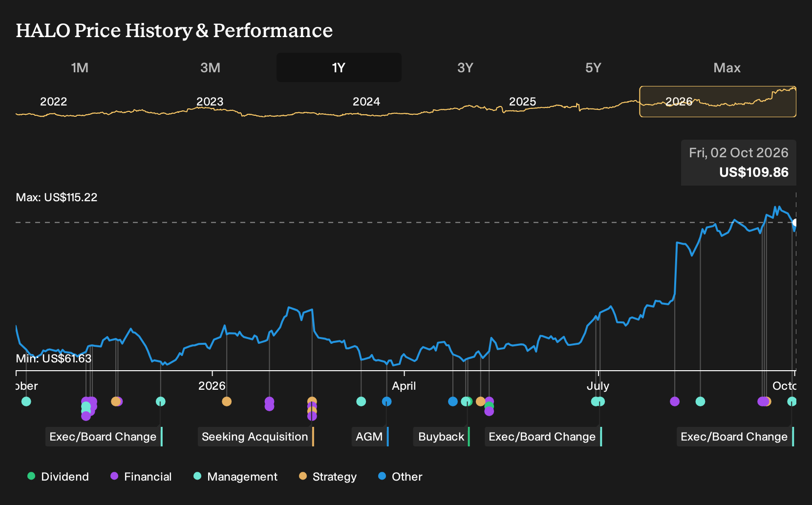Select the teal Management dot at the far-left October start
Image resolution: width=812 pixels, height=505 pixels.
26,401
